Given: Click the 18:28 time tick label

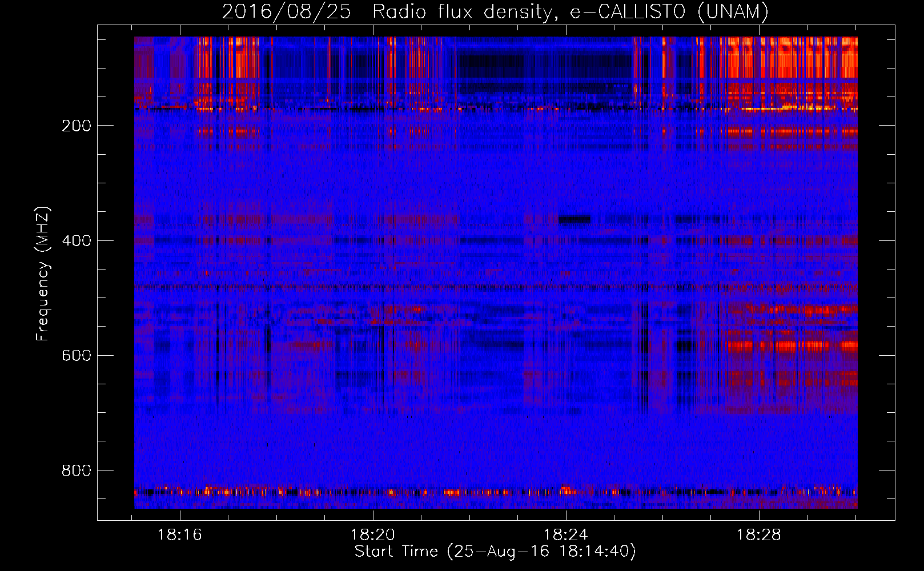Looking at the screenshot, I should [x=759, y=535].
